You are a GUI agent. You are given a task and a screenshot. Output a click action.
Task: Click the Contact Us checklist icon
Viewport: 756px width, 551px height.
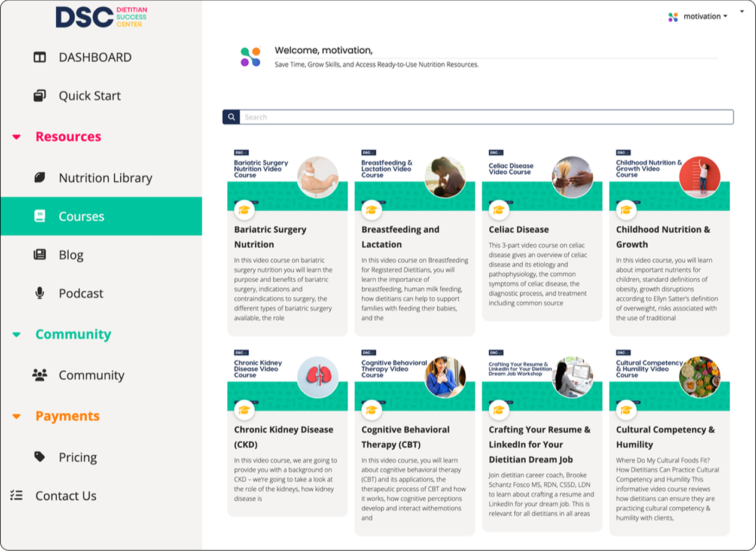[x=16, y=495]
